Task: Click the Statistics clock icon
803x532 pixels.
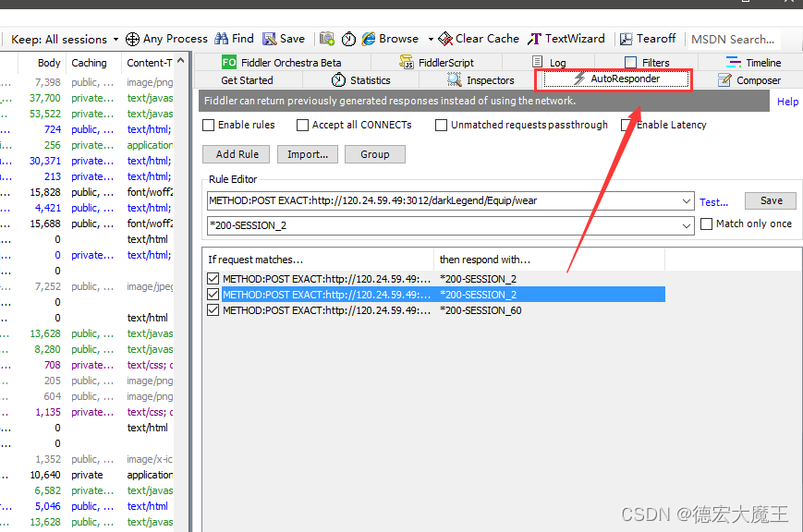Action: (338, 79)
